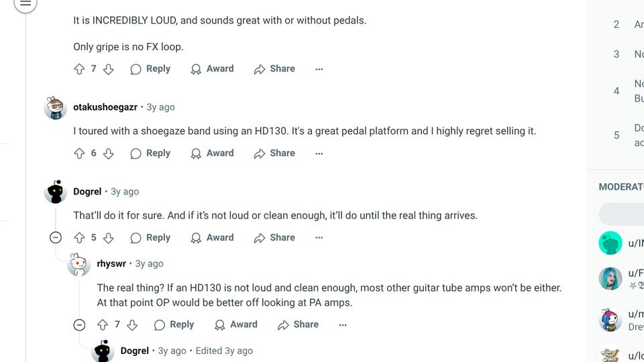Give Award to Dogrel's comment

click(212, 238)
